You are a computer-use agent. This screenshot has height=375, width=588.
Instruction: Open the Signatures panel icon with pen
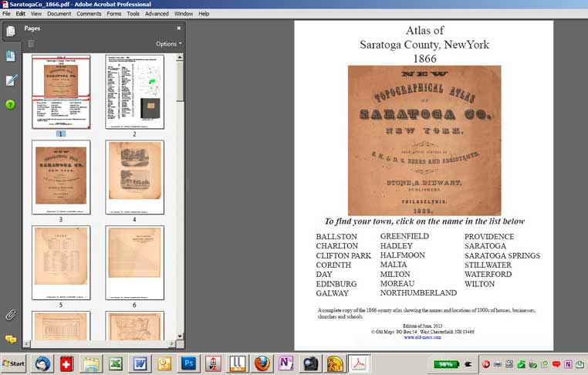tap(11, 80)
